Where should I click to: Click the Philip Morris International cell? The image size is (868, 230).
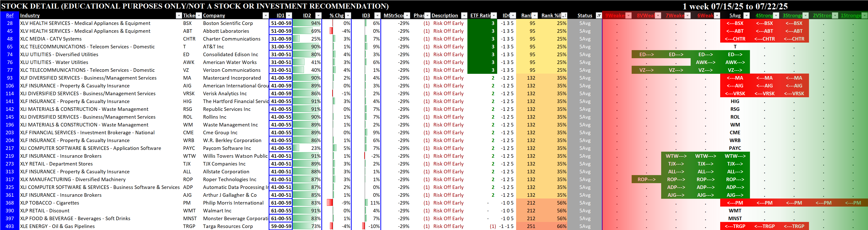[233, 203]
